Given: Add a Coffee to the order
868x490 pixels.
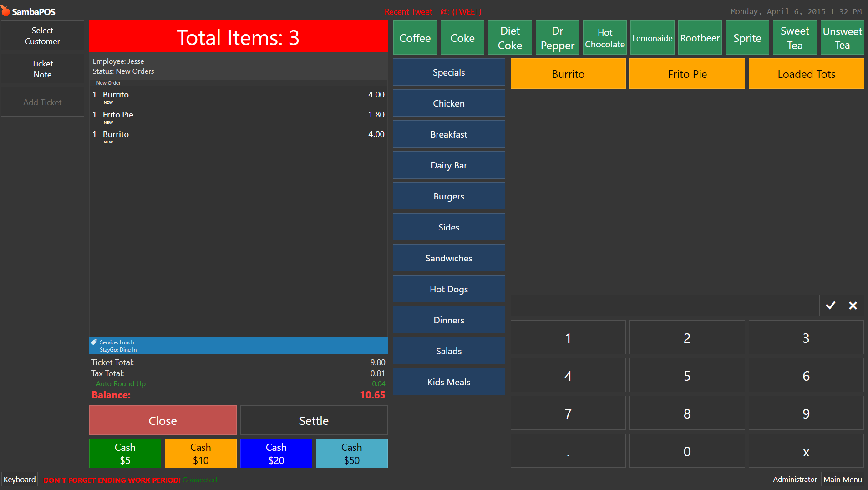Looking at the screenshot, I should coord(415,37).
